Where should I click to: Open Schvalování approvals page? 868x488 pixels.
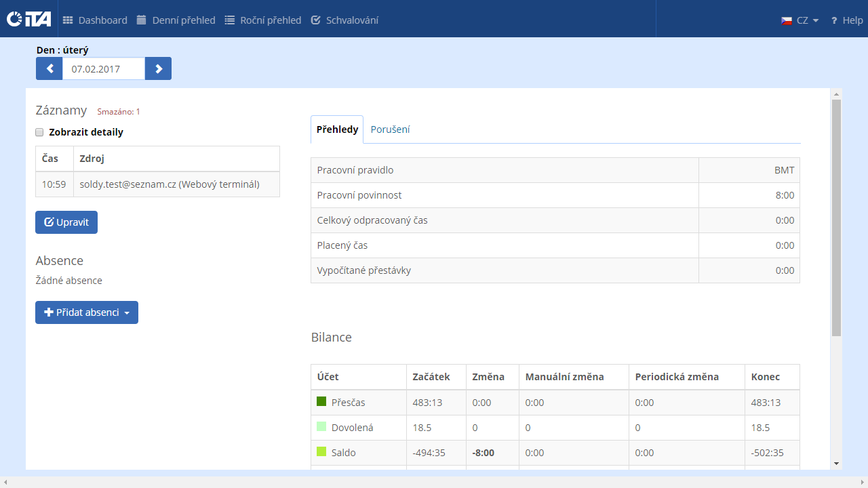tap(344, 20)
